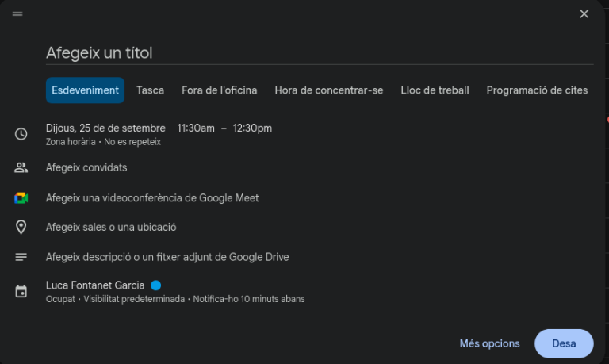Viewport: 609px width, 364px height.
Task: Open the 12:30pm end time dropdown
Action: (x=252, y=128)
